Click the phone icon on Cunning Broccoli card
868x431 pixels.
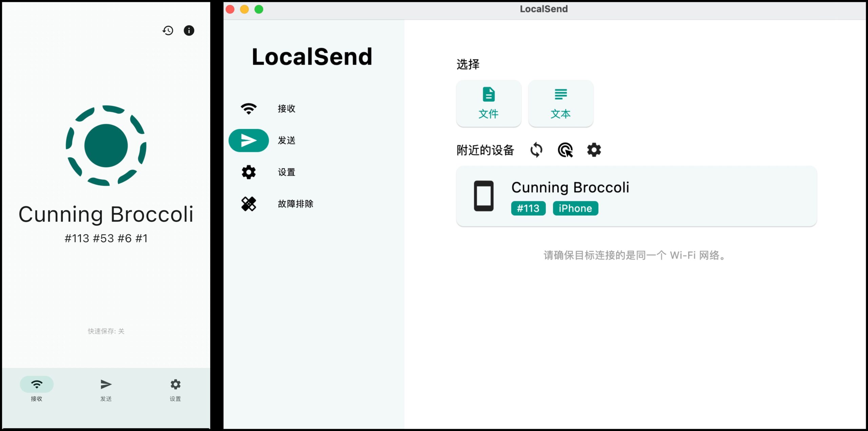coord(484,196)
